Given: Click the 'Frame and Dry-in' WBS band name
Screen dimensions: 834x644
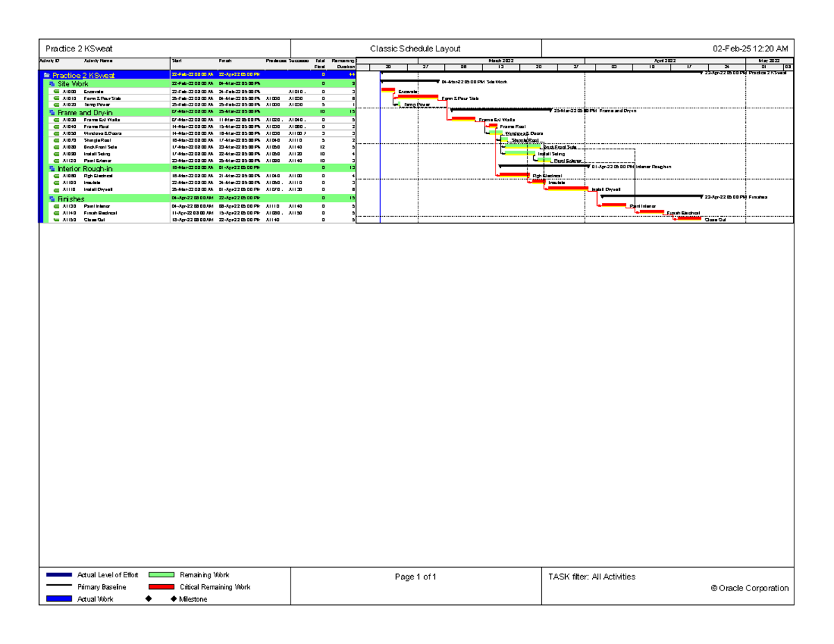Looking at the screenshot, I should click(x=85, y=112).
